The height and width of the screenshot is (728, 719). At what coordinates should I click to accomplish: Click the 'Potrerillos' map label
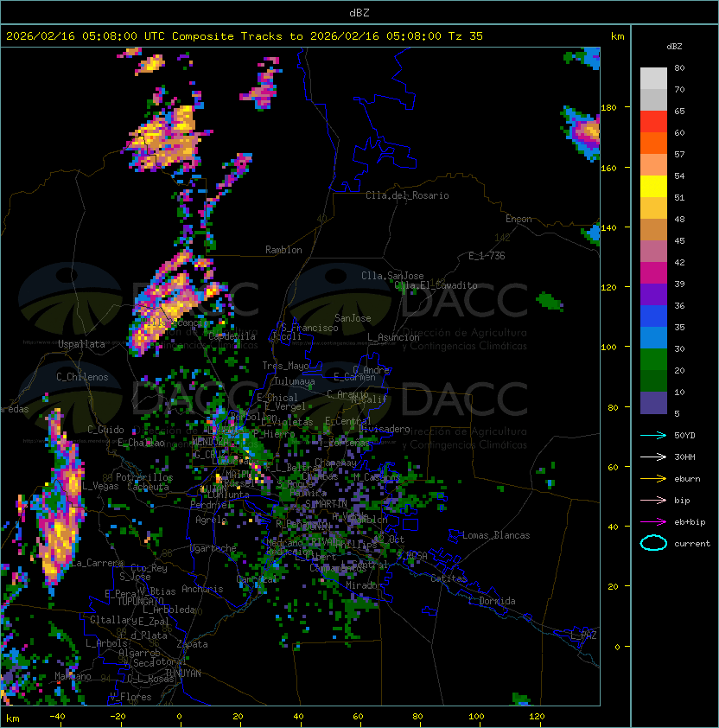pos(144,477)
